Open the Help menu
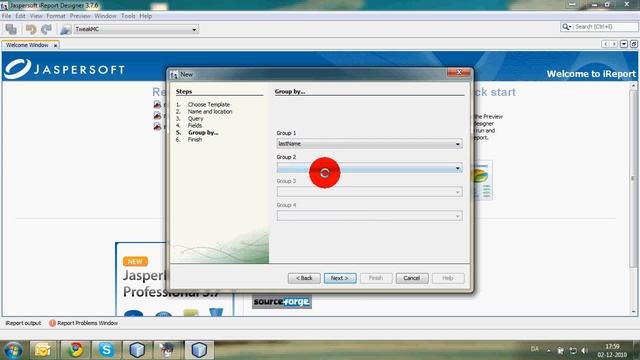This screenshot has height=360, width=640. pos(146,16)
